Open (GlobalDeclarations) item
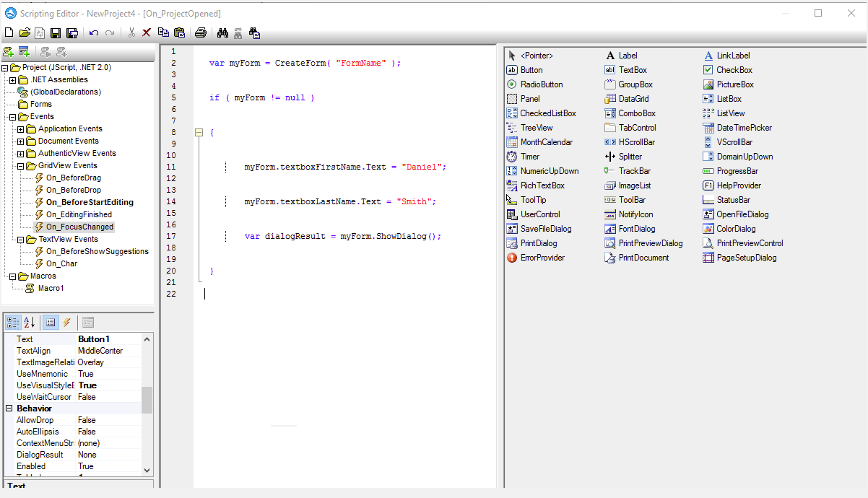This screenshot has height=498, width=868. pyautogui.click(x=66, y=92)
